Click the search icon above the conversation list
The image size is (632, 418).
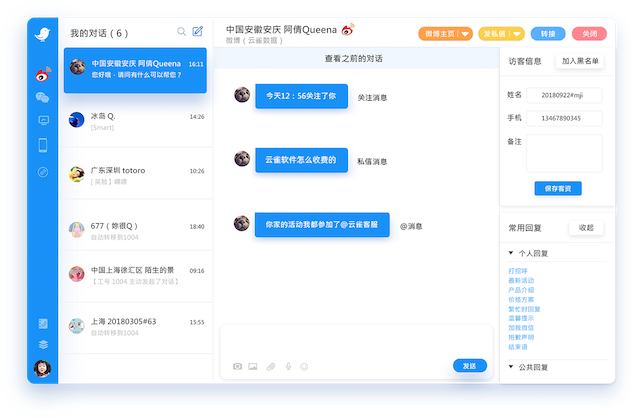pyautogui.click(x=181, y=32)
